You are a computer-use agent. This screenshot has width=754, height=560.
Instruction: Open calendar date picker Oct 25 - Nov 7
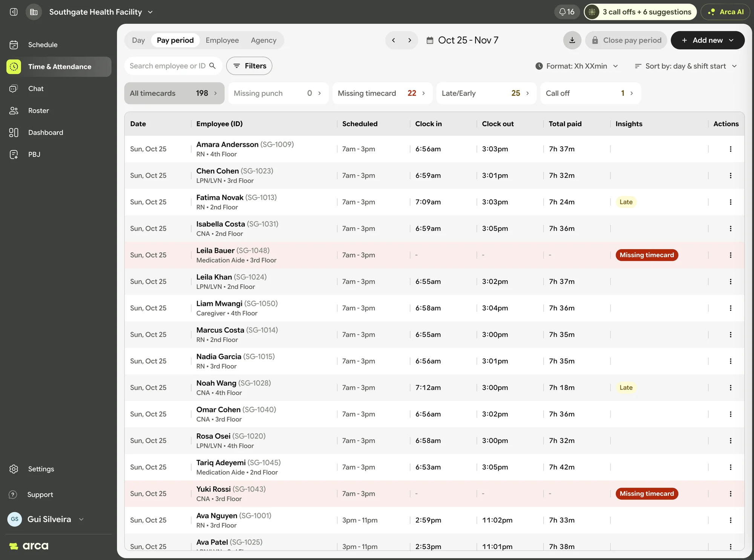[x=462, y=40]
